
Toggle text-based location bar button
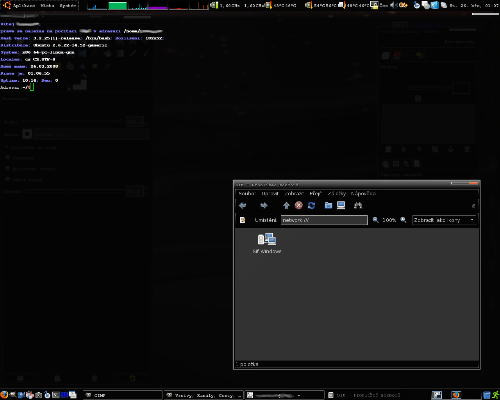point(243,220)
